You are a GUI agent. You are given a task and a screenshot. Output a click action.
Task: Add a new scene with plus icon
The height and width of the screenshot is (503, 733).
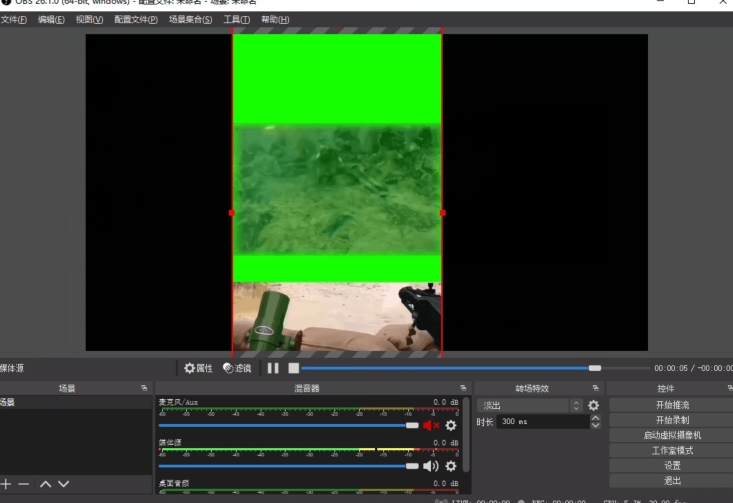[7, 484]
